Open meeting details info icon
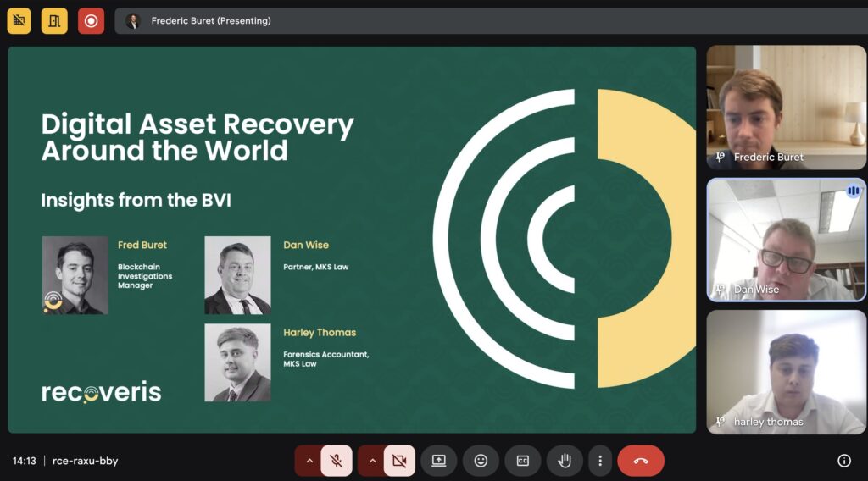The image size is (868, 481). pyautogui.click(x=843, y=461)
